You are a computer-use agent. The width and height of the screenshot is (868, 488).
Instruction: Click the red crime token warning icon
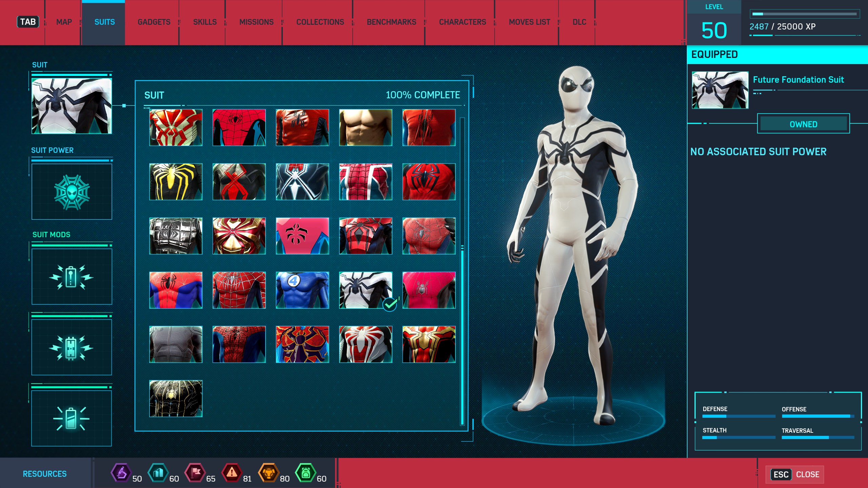click(x=232, y=472)
